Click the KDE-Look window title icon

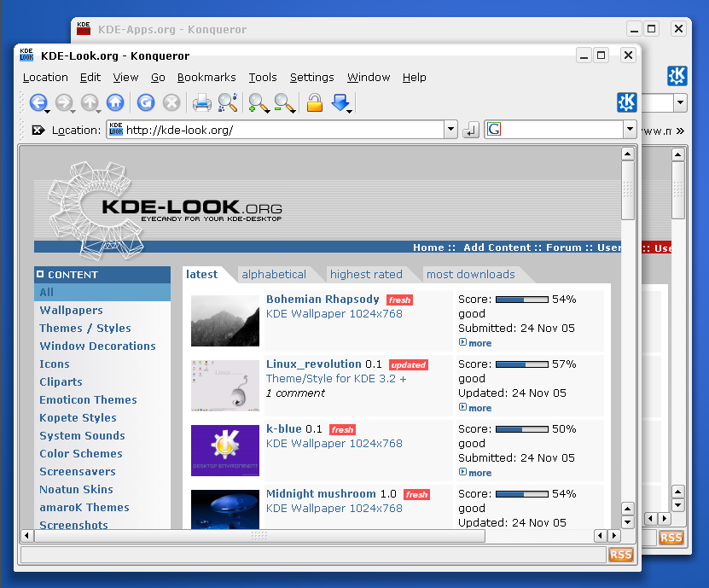pos(26,55)
